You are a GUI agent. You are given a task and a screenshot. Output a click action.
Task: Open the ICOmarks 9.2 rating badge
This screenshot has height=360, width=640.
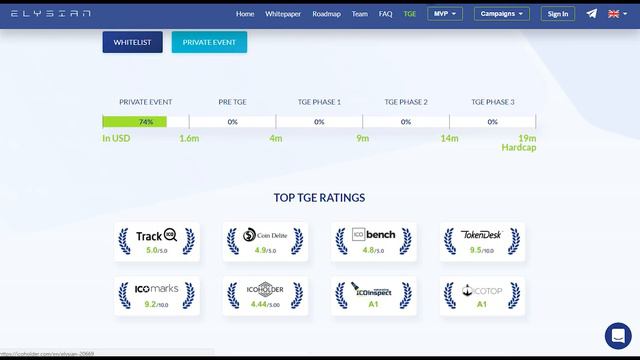(157, 296)
